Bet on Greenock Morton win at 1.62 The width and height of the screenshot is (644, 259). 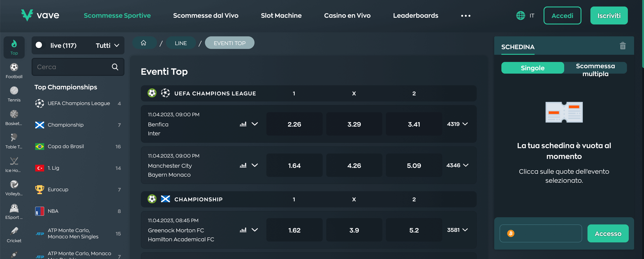294,230
